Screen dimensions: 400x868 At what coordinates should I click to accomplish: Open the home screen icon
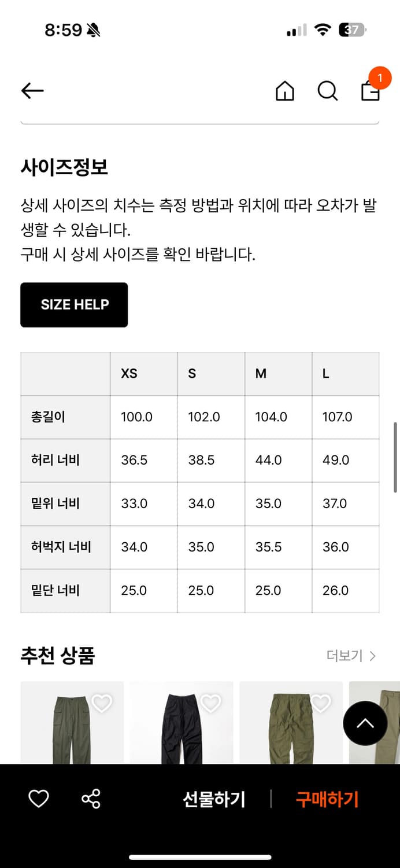click(284, 91)
